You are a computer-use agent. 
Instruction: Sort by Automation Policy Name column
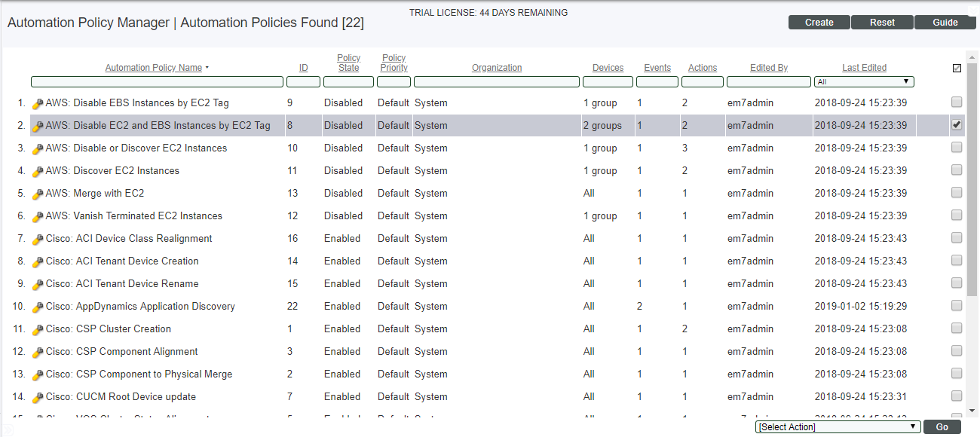tap(154, 68)
